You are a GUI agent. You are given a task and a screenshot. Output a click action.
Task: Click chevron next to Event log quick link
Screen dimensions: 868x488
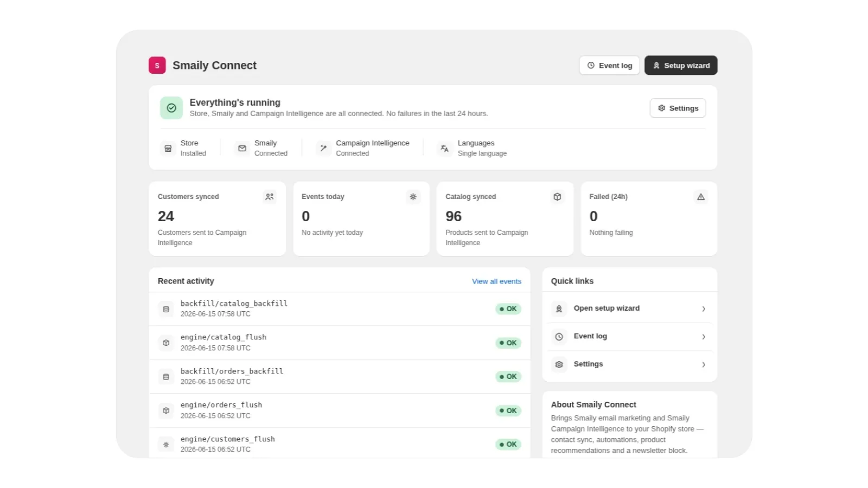[x=704, y=337]
